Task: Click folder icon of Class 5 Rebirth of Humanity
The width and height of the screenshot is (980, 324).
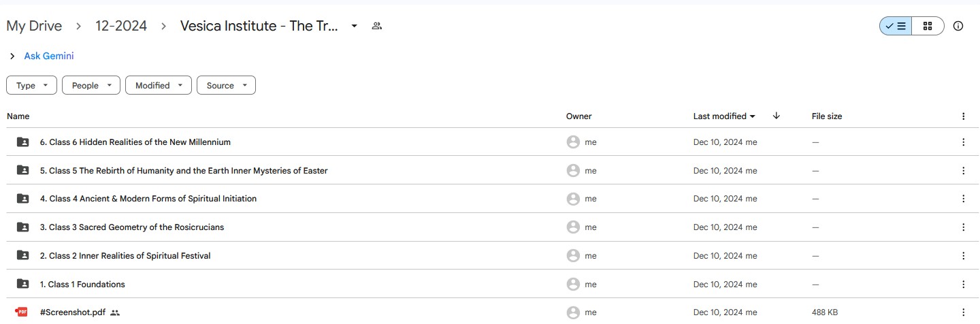Action: click(22, 170)
